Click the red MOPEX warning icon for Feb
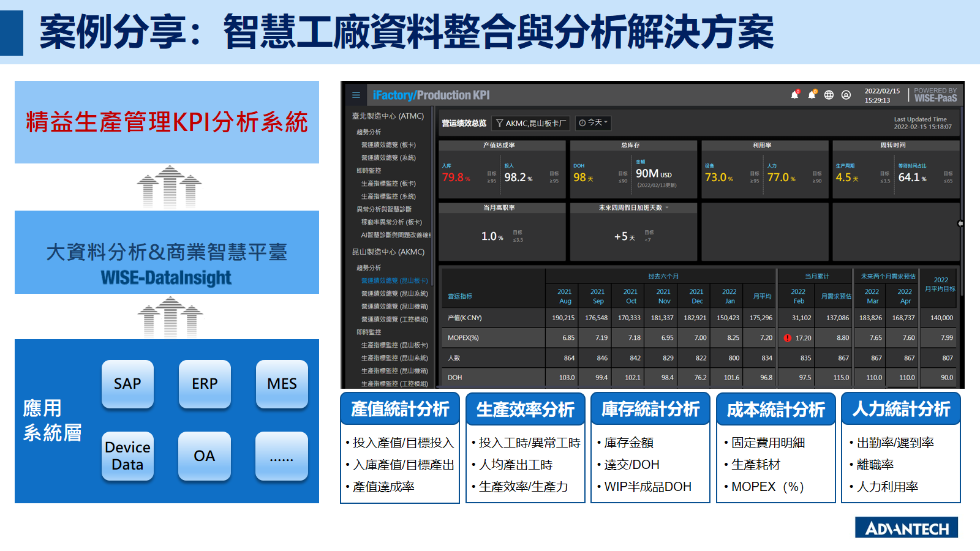 [x=788, y=338]
